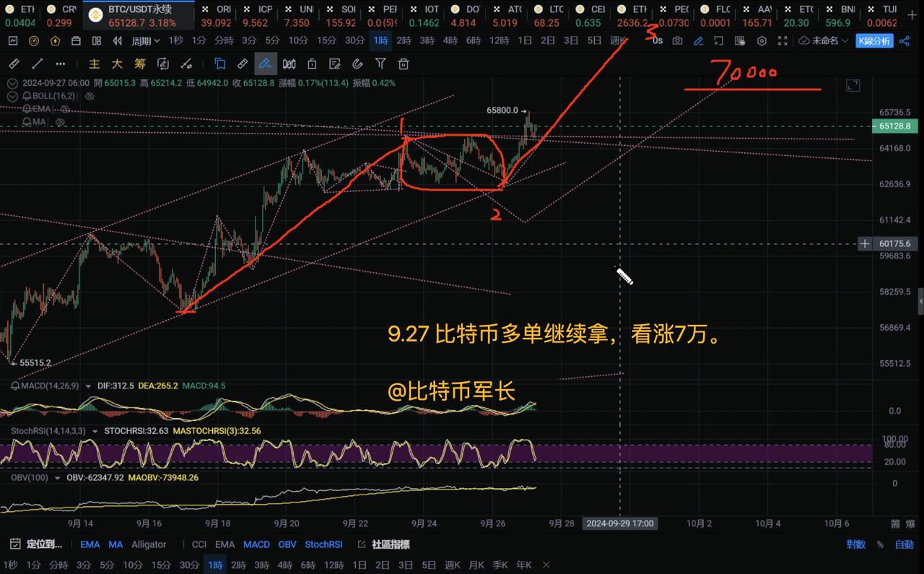
Task: Click the blue bookmark copy icon
Action: 220,64
